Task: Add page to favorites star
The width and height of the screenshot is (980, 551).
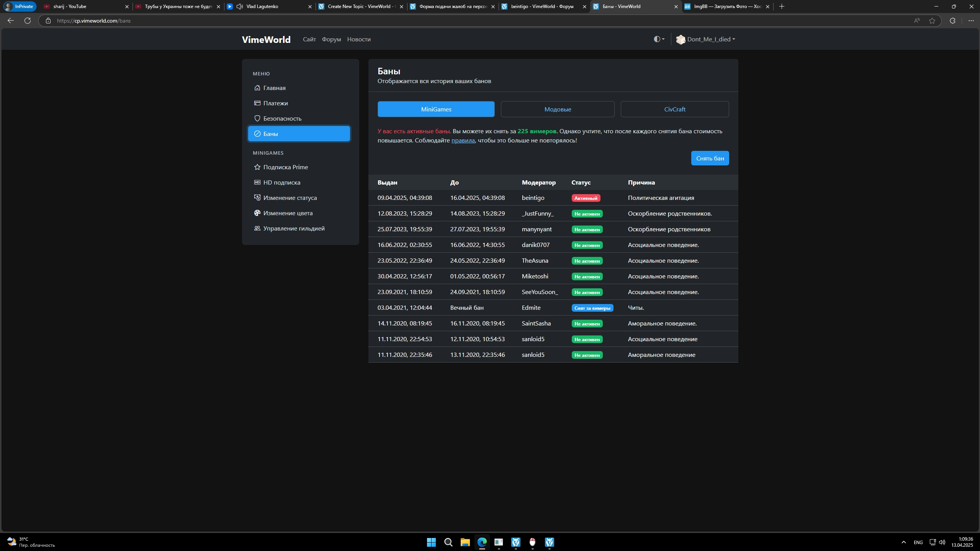Action: pyautogui.click(x=932, y=21)
